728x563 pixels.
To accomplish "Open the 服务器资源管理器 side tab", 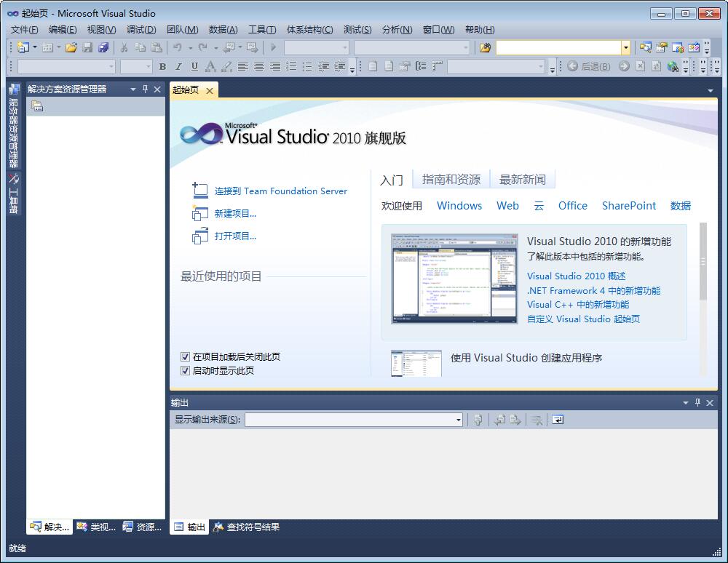I will [x=13, y=126].
